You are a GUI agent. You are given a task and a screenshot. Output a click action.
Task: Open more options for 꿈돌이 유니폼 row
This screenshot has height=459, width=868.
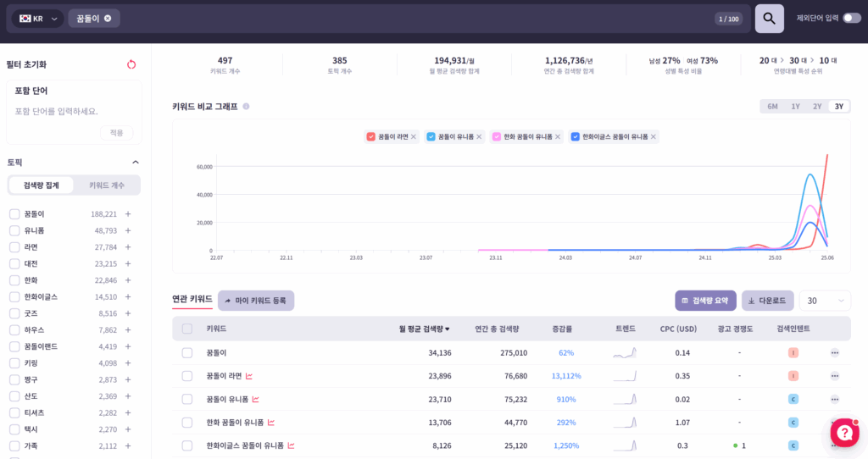pos(835,399)
